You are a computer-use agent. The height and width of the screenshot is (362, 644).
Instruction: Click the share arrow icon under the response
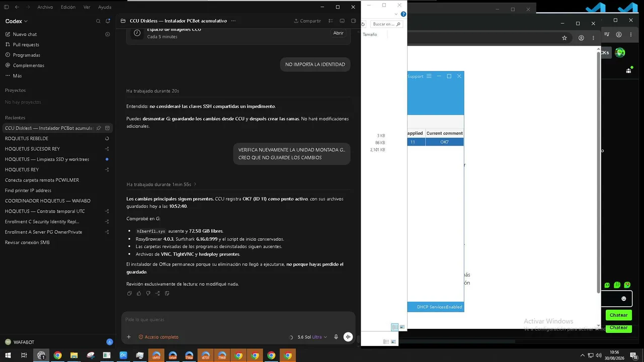[x=157, y=294]
